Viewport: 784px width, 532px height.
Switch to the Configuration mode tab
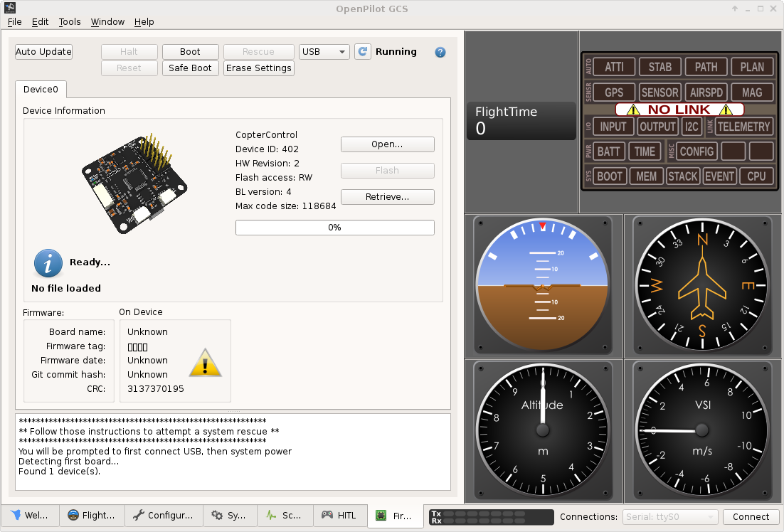164,516
